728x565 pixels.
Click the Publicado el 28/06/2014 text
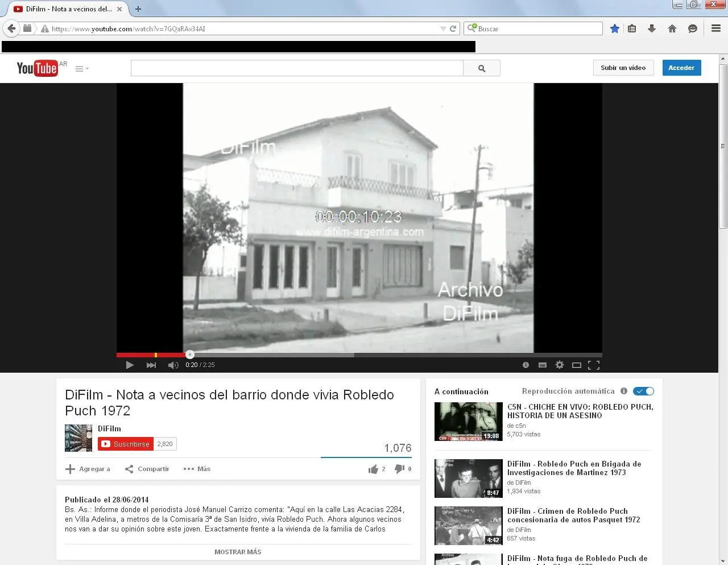coord(107,500)
